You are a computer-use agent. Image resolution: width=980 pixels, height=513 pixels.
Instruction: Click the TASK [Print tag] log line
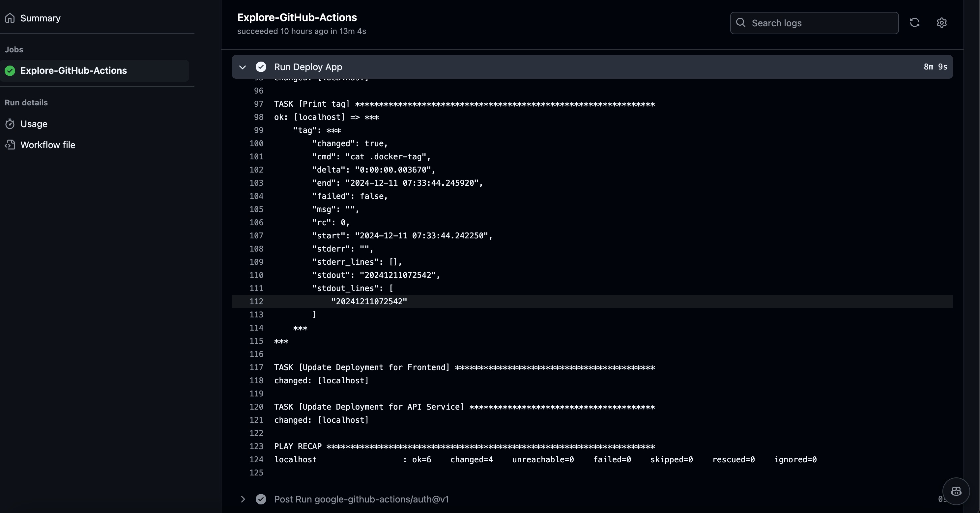click(465, 104)
